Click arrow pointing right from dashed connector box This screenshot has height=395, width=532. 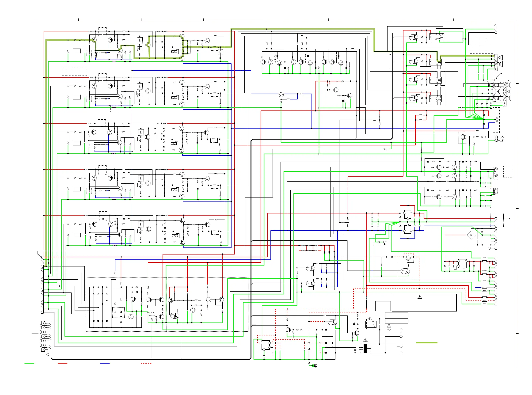pyautogui.click(x=507, y=219)
